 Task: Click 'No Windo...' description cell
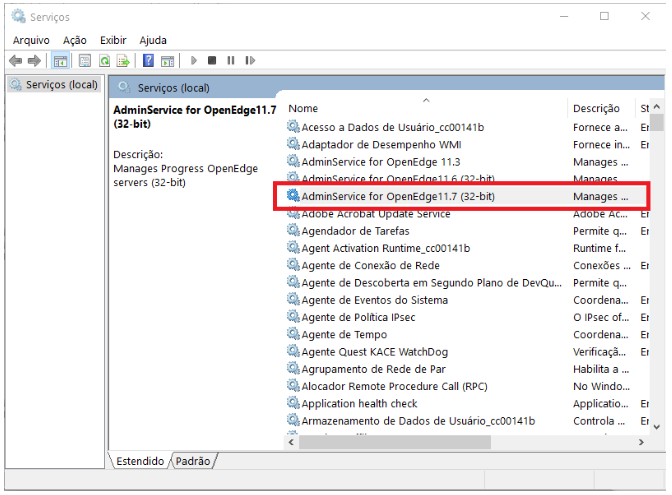coord(601,387)
